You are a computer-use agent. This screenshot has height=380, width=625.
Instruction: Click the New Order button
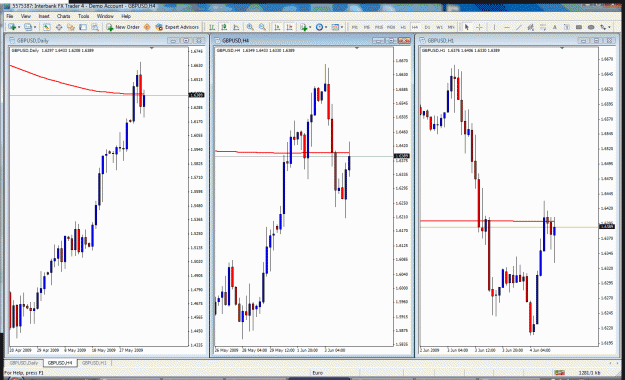[123, 27]
